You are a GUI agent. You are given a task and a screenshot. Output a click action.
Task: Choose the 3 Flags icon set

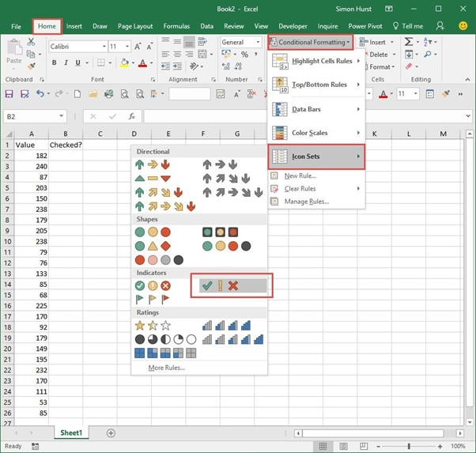click(x=153, y=300)
